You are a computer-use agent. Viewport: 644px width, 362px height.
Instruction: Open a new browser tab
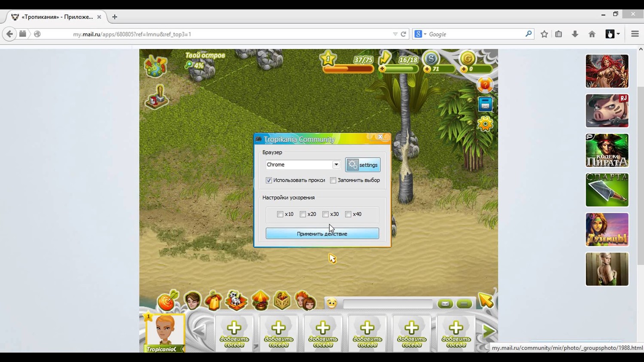coord(115,17)
